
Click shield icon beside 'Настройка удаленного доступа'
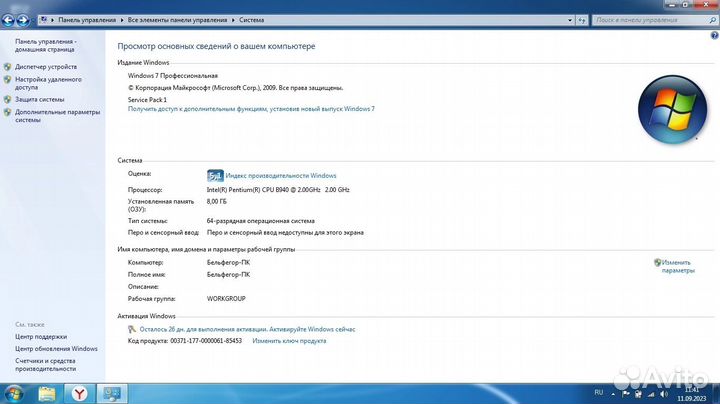7,79
